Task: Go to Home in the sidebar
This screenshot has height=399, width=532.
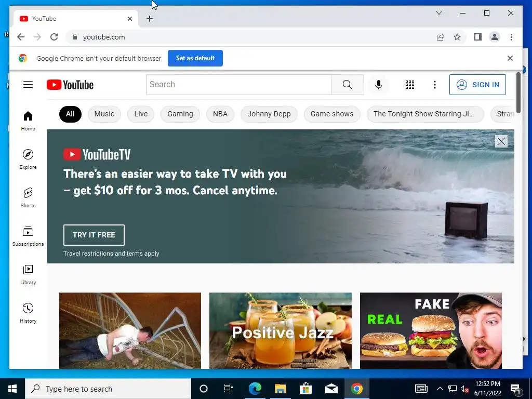Action: point(28,121)
